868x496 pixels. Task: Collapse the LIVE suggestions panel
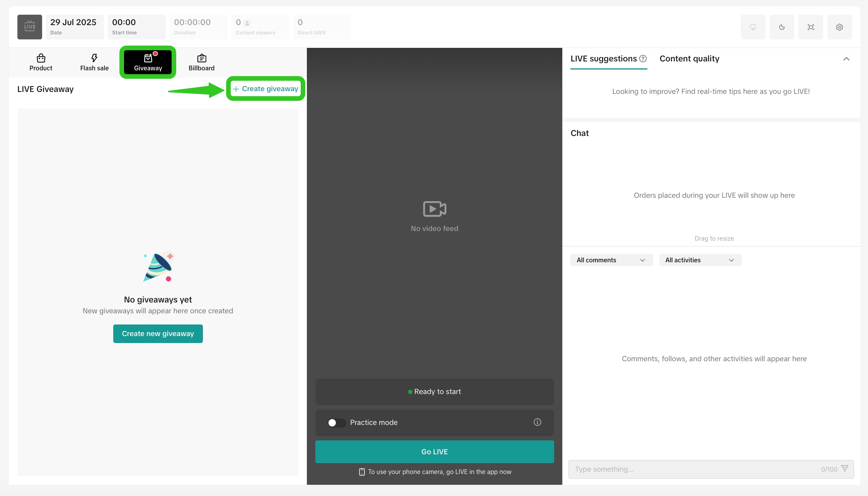pos(846,59)
